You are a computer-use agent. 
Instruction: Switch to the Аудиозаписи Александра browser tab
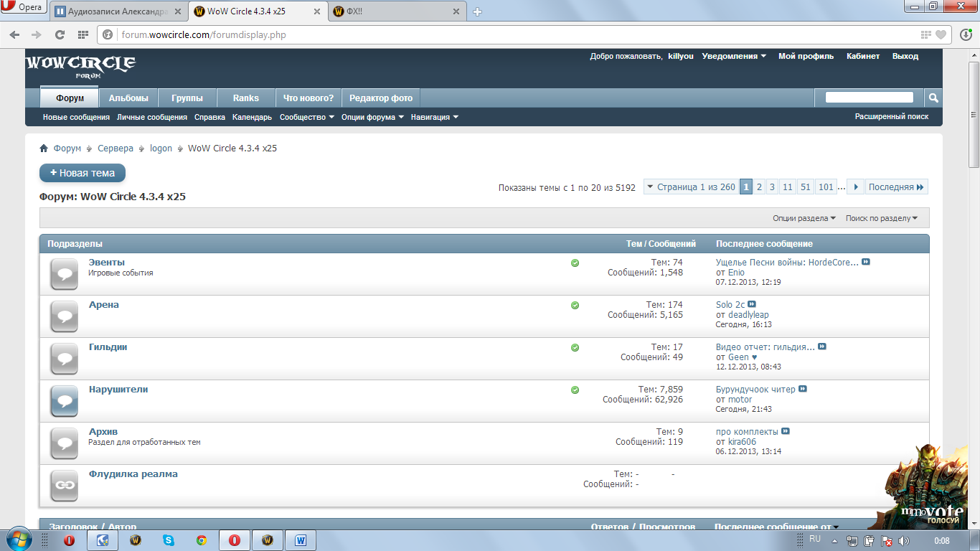tap(118, 11)
